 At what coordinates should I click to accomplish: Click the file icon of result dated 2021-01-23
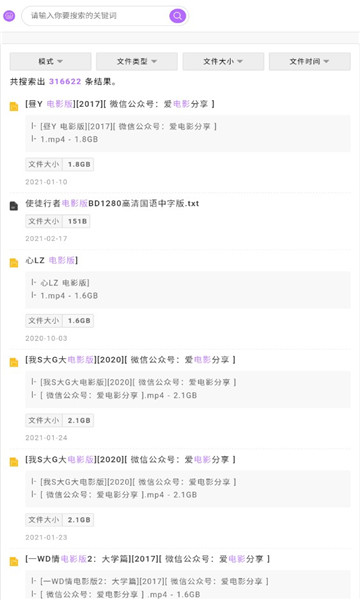pyautogui.click(x=14, y=462)
